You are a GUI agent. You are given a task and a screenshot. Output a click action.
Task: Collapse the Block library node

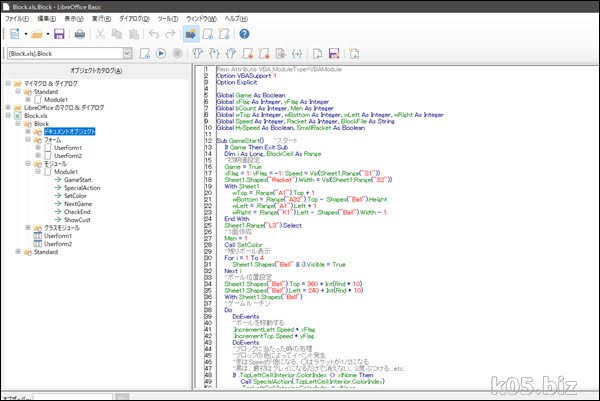pos(18,123)
